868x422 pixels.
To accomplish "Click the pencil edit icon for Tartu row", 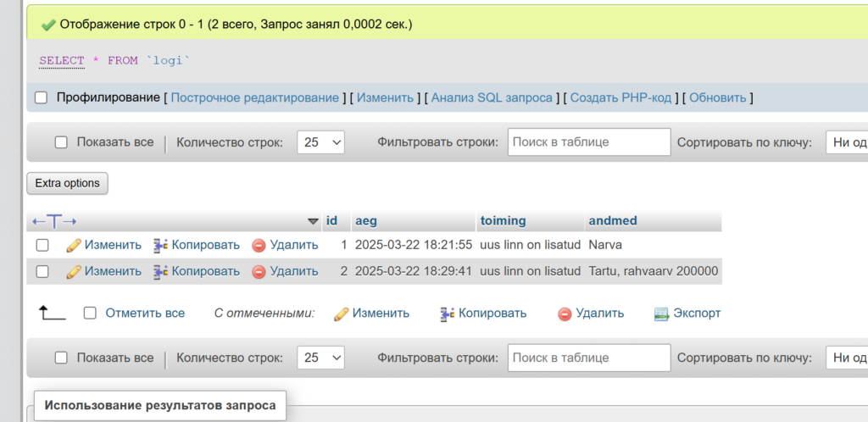I will 73,271.
